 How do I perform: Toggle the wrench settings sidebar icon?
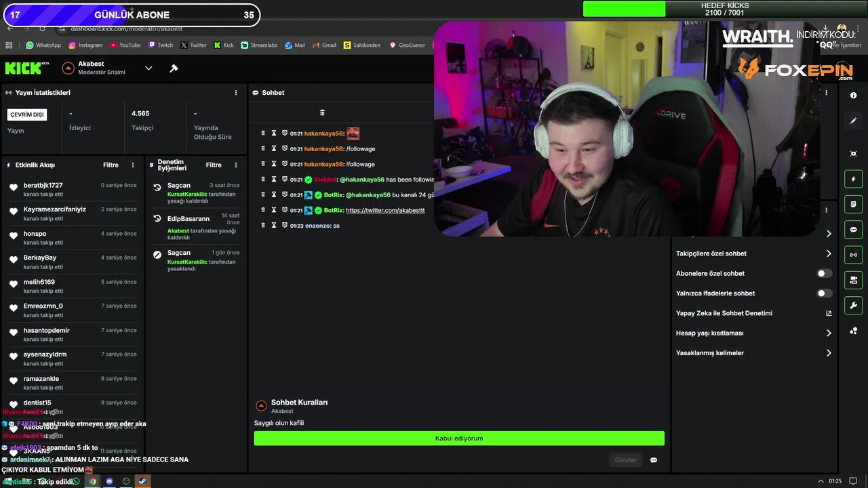[x=853, y=305]
